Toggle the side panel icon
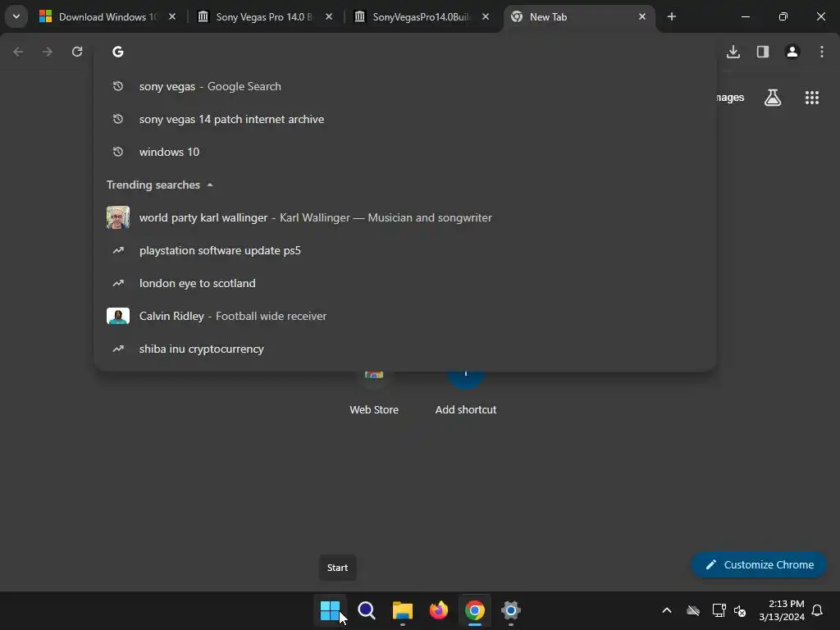 pyautogui.click(x=763, y=52)
